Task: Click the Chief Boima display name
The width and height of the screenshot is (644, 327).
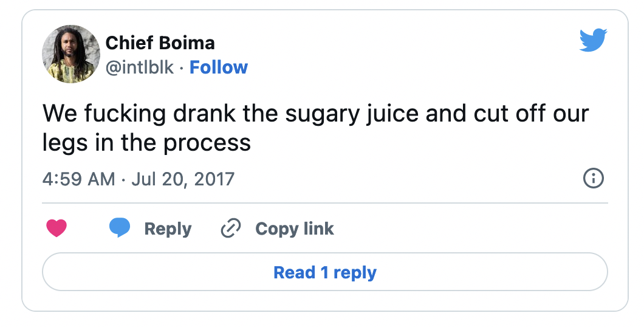Action: [160, 43]
